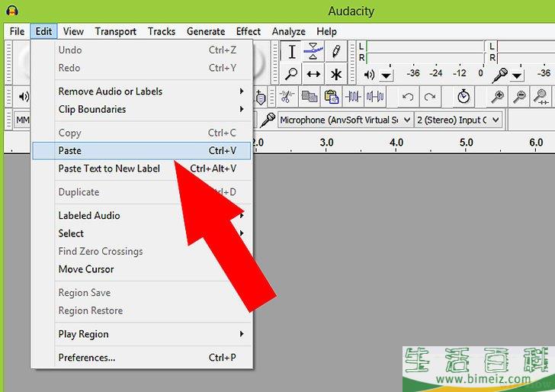The image size is (555, 392).
Task: Open the Generate menu
Action: pos(206,31)
